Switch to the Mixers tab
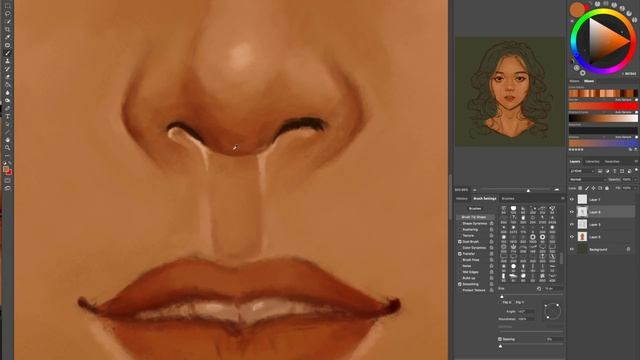640x360 pixels. 589,81
